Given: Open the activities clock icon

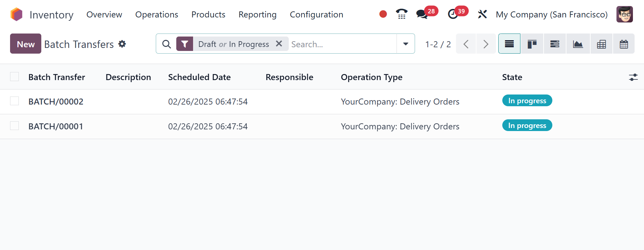Looking at the screenshot, I should [x=453, y=14].
